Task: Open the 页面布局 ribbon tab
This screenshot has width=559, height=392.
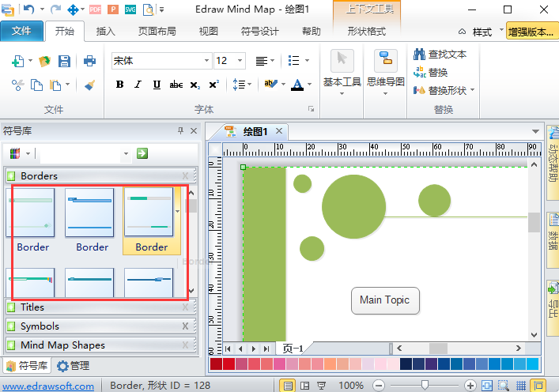Action: click(x=157, y=32)
